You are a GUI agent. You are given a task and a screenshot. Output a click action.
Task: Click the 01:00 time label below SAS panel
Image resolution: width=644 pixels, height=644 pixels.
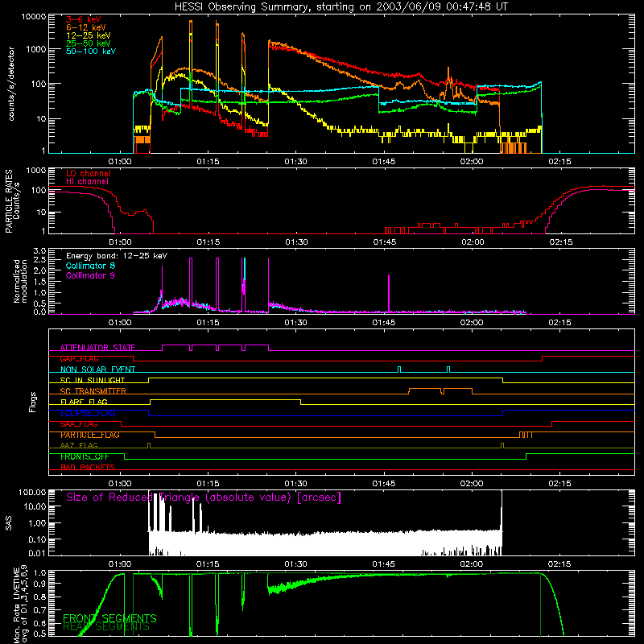[x=119, y=564]
